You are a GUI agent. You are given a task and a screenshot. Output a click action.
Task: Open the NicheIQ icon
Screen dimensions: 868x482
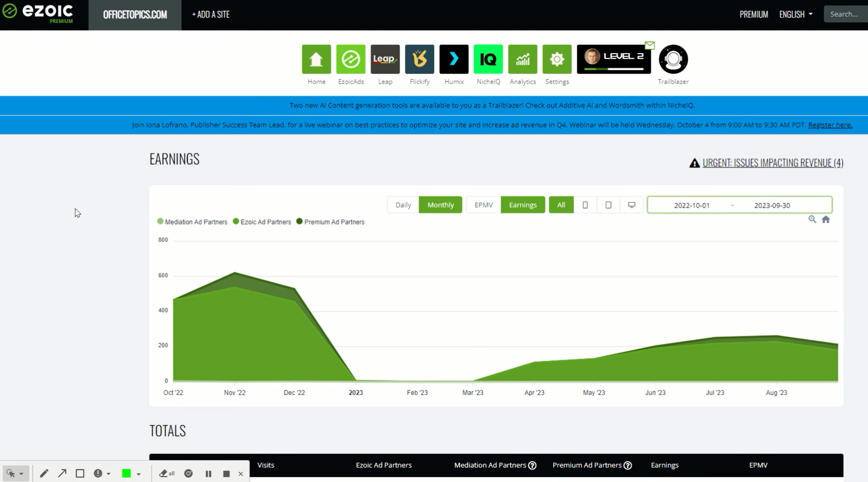tap(488, 59)
